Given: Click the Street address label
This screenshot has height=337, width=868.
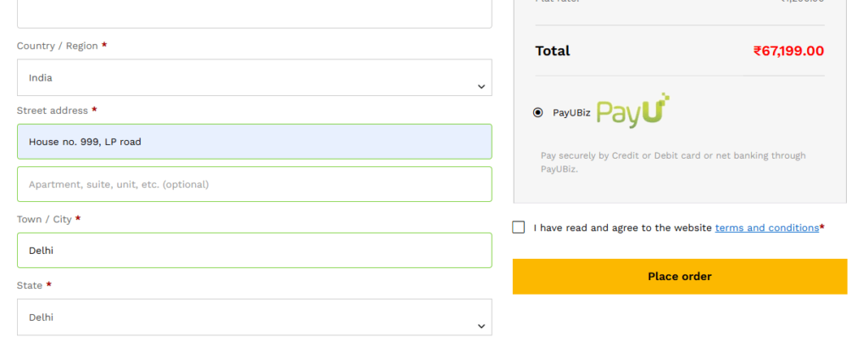Looking at the screenshot, I should coord(52,110).
